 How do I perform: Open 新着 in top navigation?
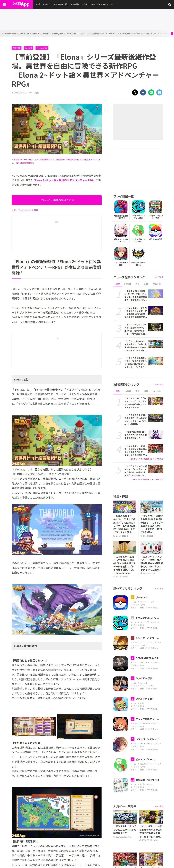coord(38,4)
